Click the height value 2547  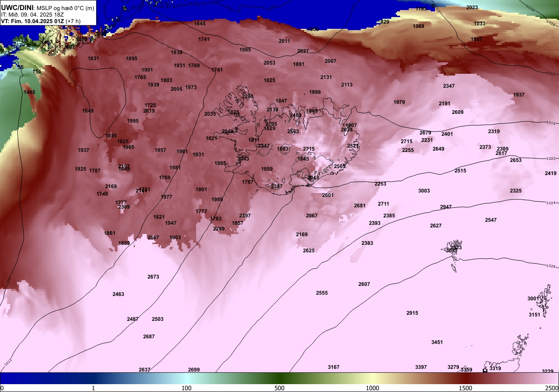[x=491, y=220]
